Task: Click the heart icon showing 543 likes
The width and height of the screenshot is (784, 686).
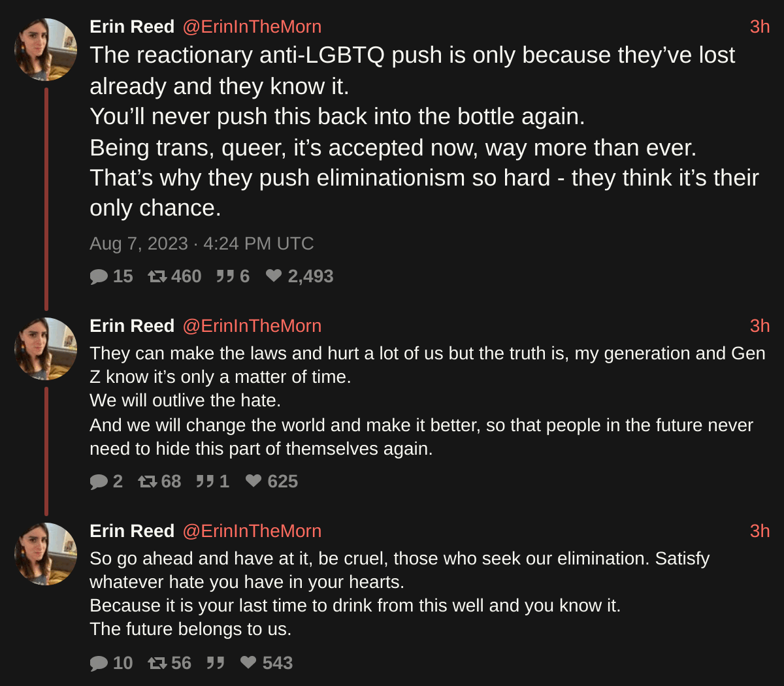Action: [x=248, y=663]
